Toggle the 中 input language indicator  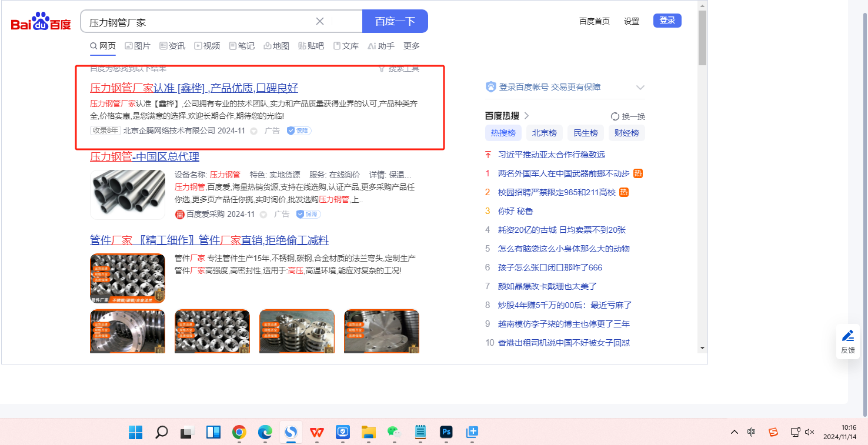pos(752,432)
